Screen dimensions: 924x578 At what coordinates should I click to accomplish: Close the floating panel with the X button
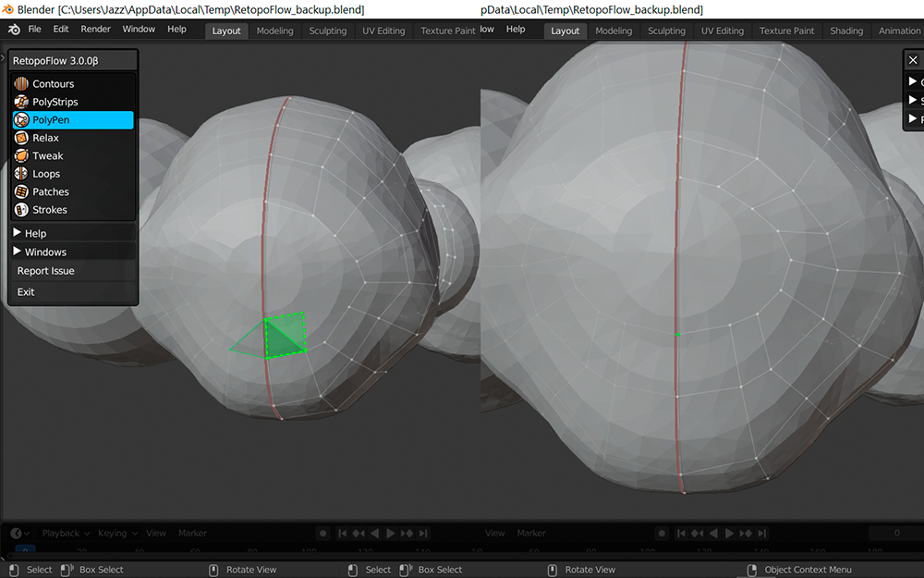click(x=913, y=60)
